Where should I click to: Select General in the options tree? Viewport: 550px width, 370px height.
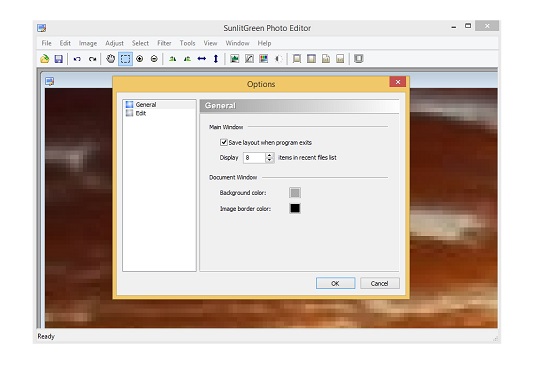click(x=146, y=105)
